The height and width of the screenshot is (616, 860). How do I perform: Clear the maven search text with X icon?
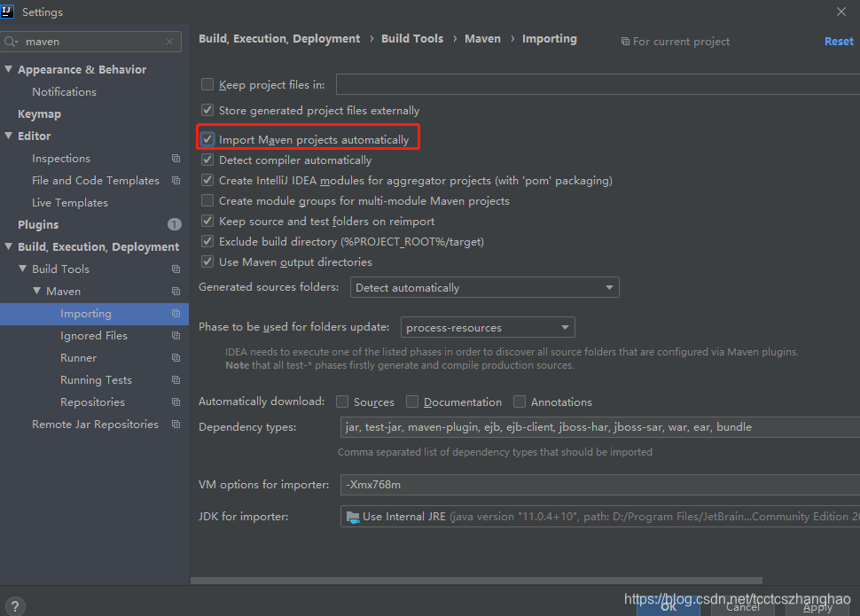[169, 42]
